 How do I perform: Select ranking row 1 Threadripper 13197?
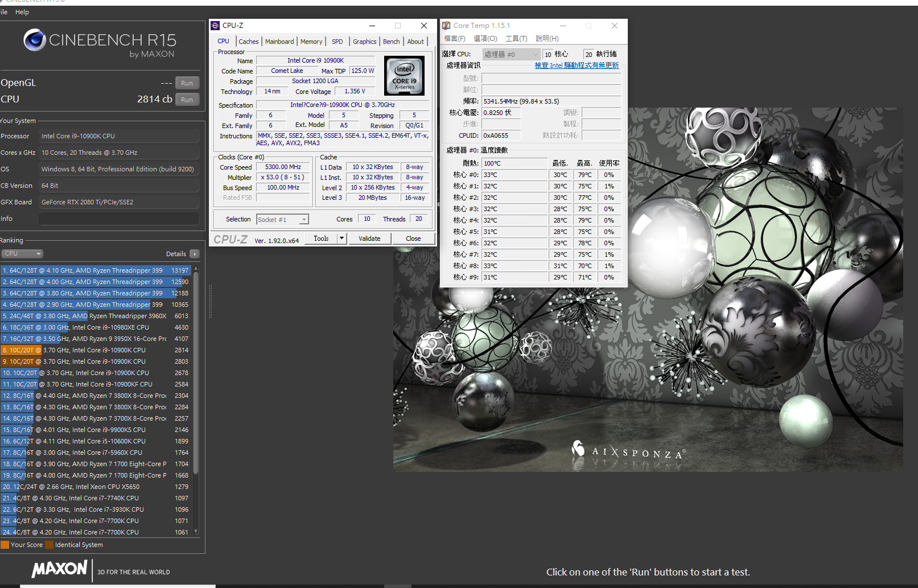(x=96, y=270)
